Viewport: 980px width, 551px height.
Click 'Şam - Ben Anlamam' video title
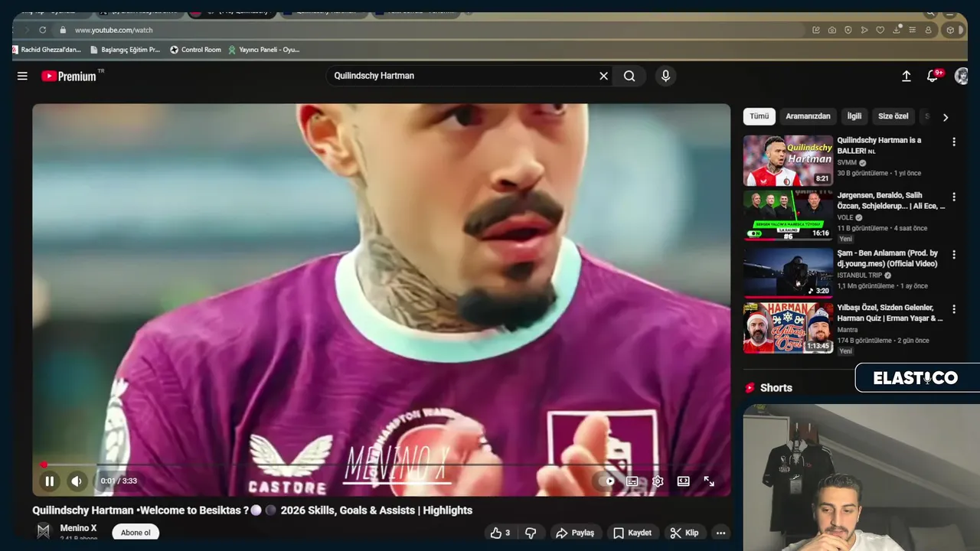point(887,259)
